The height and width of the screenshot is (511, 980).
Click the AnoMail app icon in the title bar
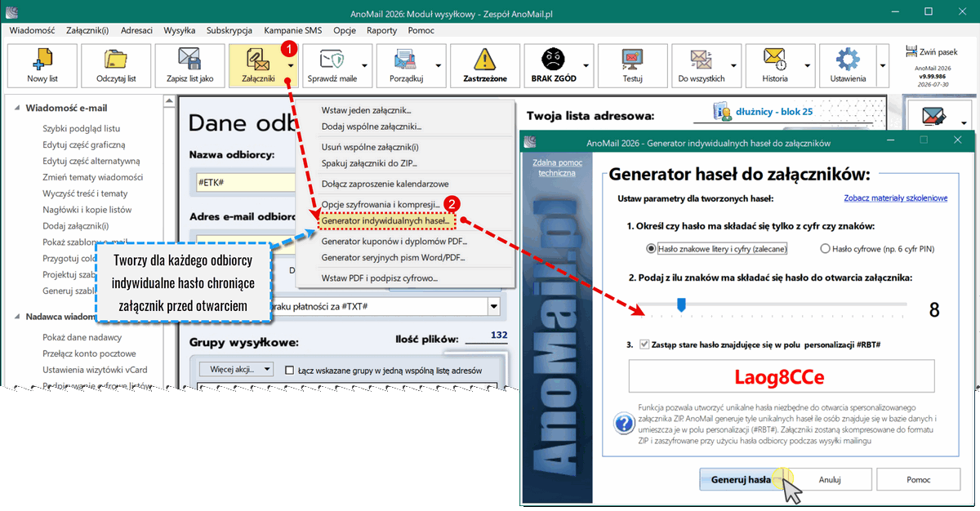click(10, 11)
